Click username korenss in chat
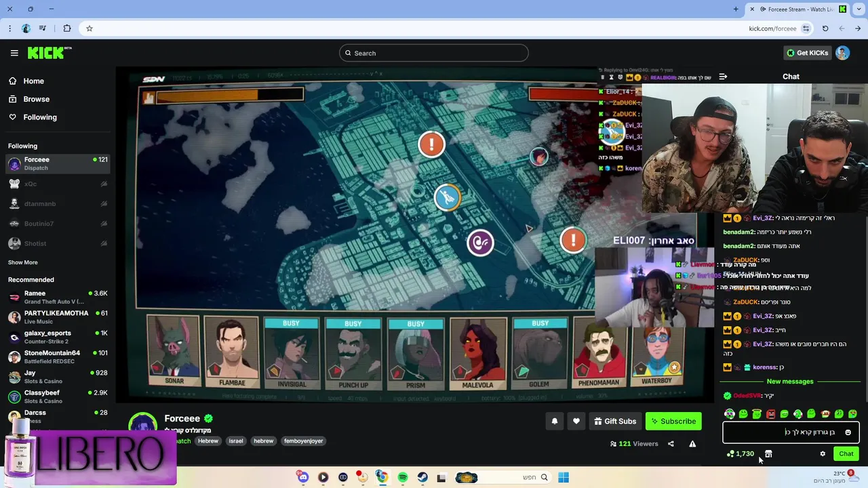This screenshot has width=868, height=488. pos(765,367)
